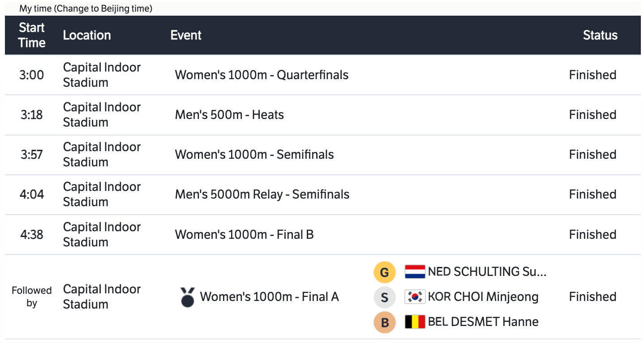Open the Women's 1000m Quarterfinals event
The width and height of the screenshot is (644, 343).
pyautogui.click(x=262, y=75)
